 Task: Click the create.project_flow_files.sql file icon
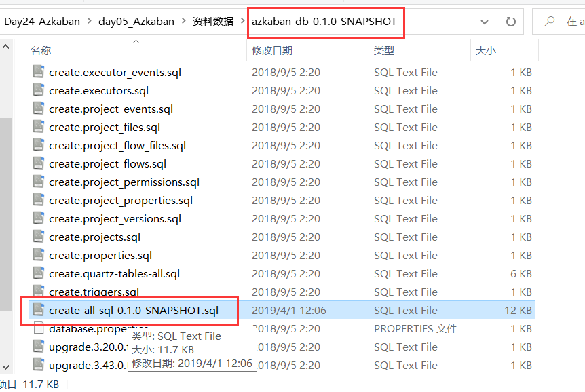(x=39, y=144)
